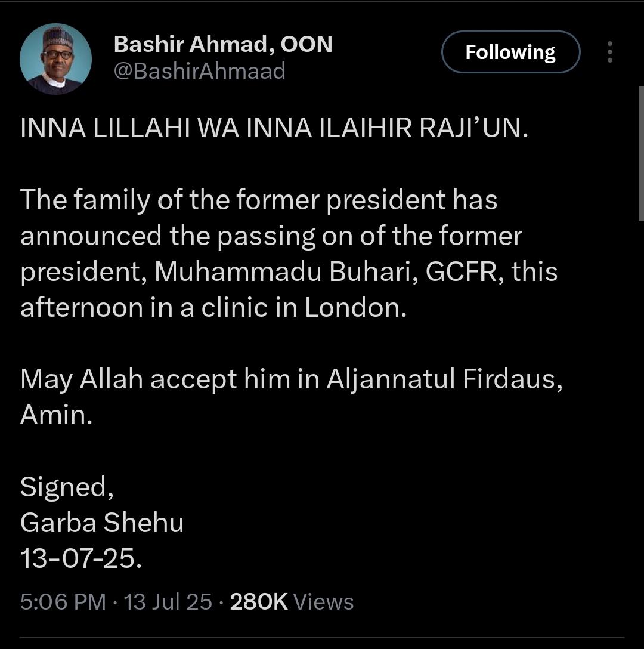Open the three-dot more options menu
Screen dimensions: 644x649
[609, 52]
